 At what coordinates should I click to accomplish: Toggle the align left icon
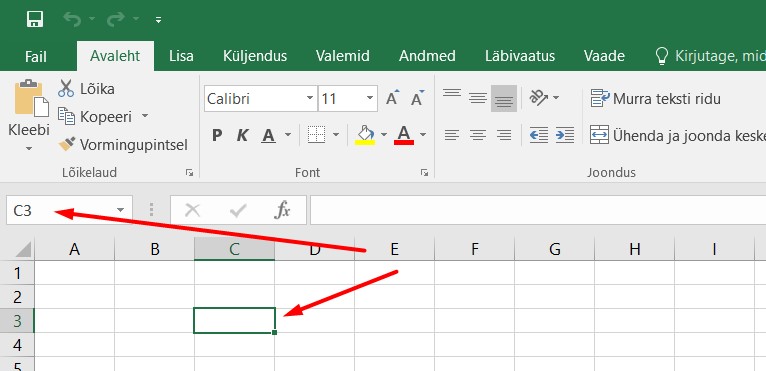[452, 134]
